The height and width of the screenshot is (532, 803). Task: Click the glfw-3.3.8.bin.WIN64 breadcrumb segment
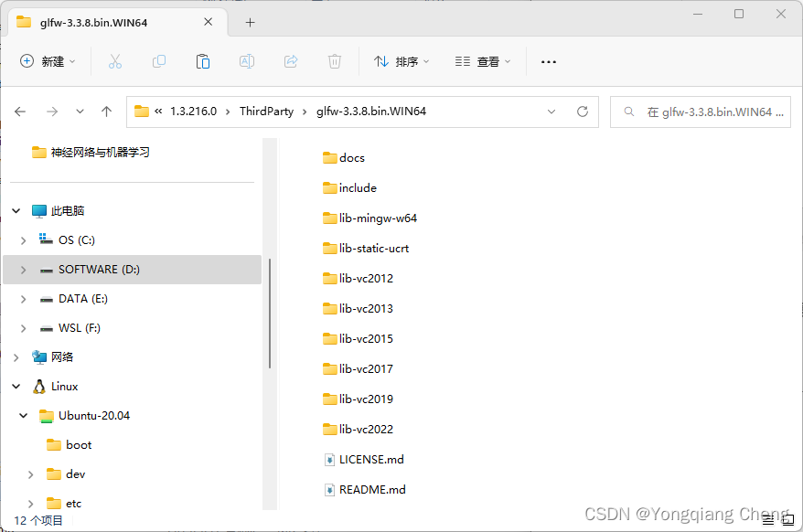pyautogui.click(x=371, y=112)
